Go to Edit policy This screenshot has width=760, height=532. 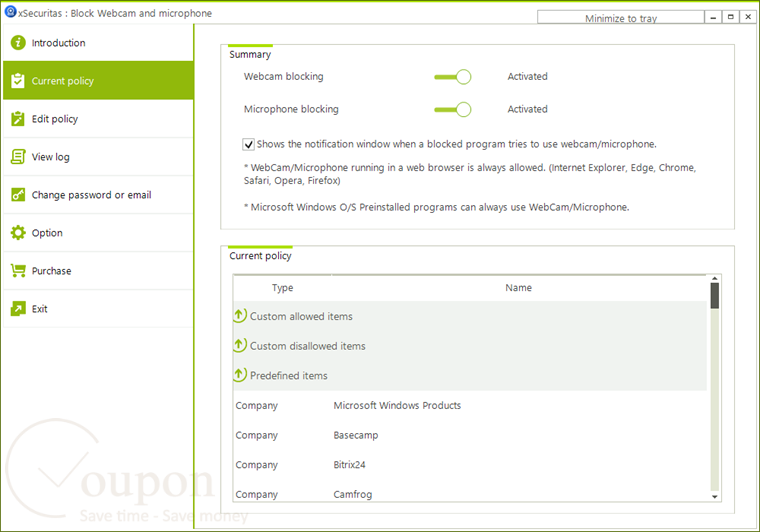tap(98, 119)
